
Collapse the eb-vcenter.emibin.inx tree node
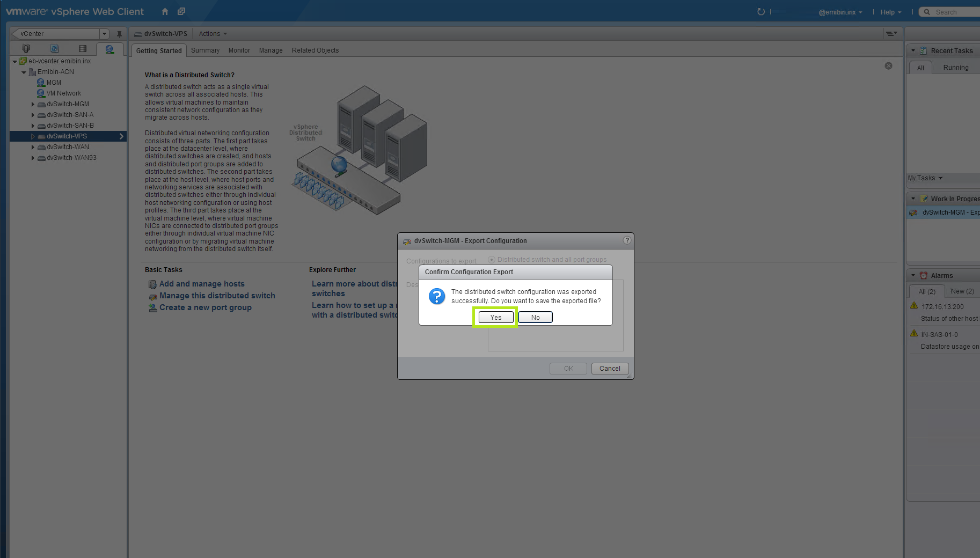click(14, 62)
